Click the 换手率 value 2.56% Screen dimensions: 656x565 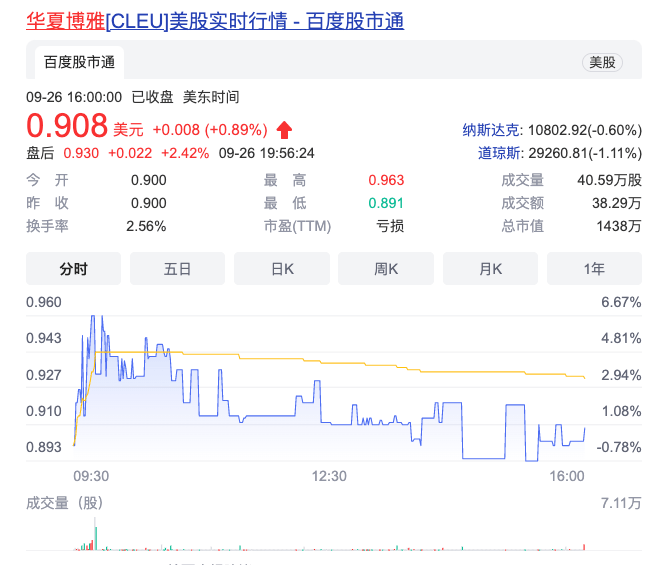point(146,226)
